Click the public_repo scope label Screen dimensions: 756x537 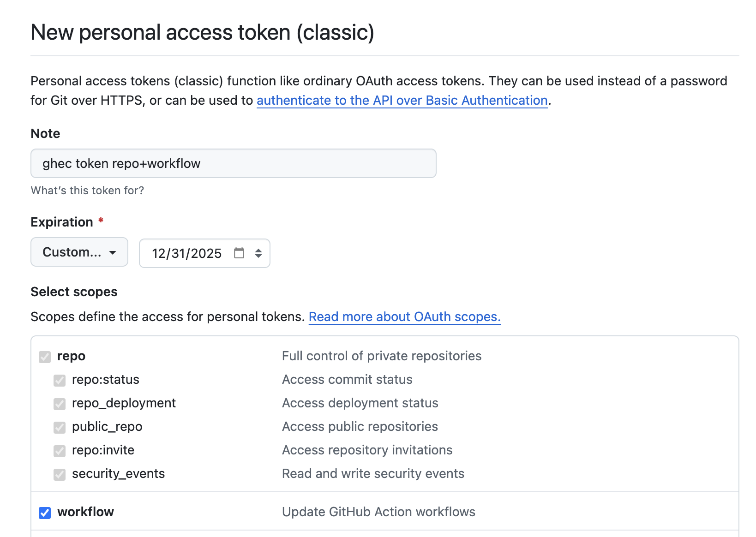pos(107,426)
